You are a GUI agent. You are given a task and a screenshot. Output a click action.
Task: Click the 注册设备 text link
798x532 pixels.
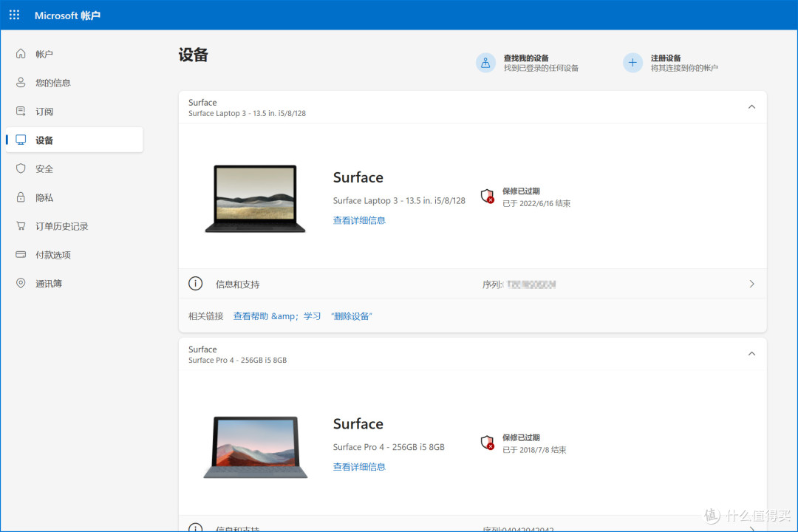pos(666,58)
